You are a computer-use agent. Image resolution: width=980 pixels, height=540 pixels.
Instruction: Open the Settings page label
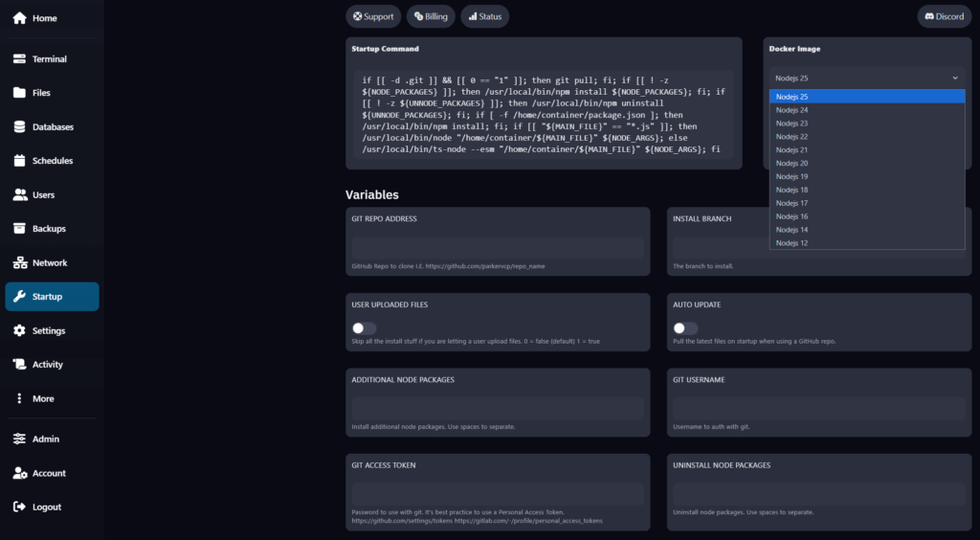[x=49, y=330]
